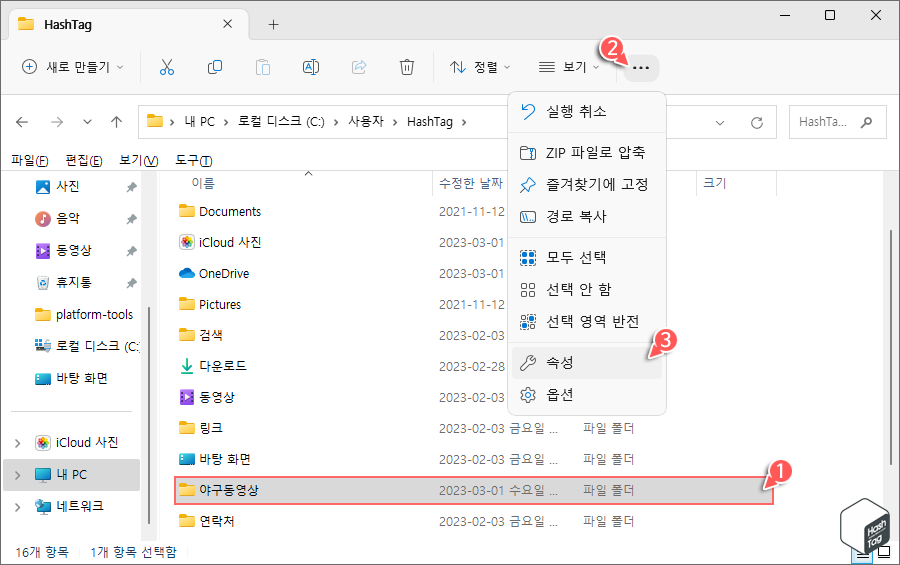
Task: Select the OneDrive item
Action: pyautogui.click(x=224, y=274)
